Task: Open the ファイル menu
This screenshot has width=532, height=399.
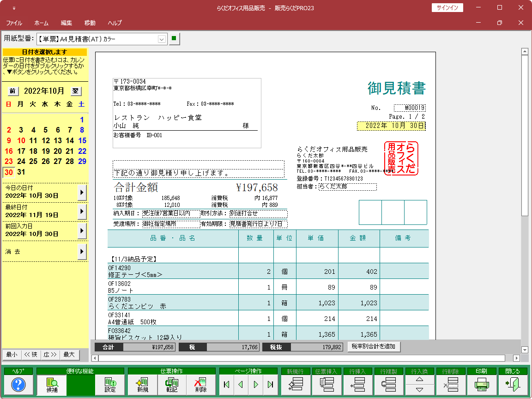Action: tap(14, 23)
